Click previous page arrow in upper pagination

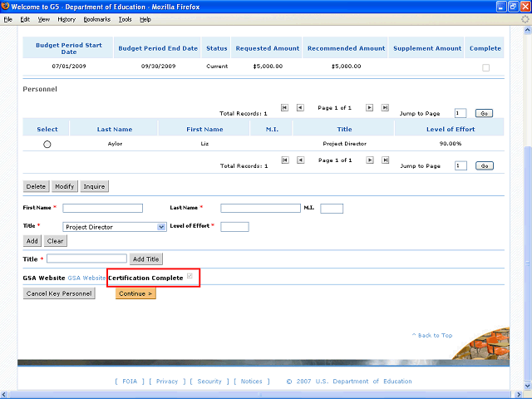point(300,107)
